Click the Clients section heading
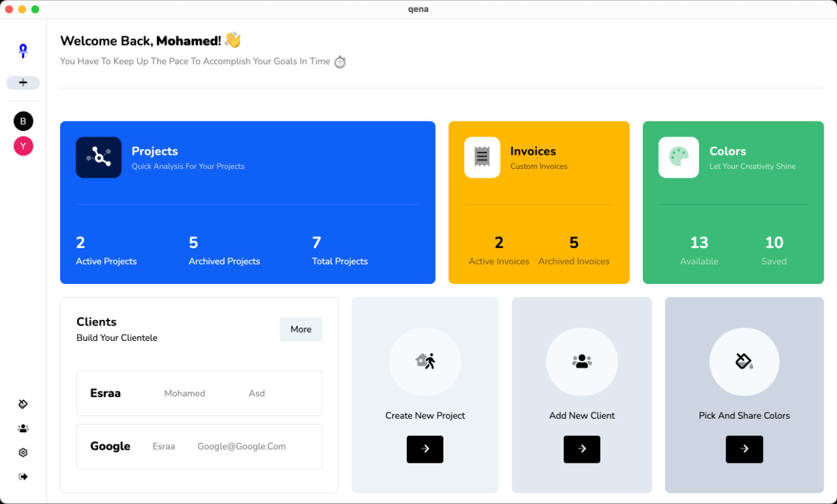The height and width of the screenshot is (504, 837). pyautogui.click(x=97, y=322)
